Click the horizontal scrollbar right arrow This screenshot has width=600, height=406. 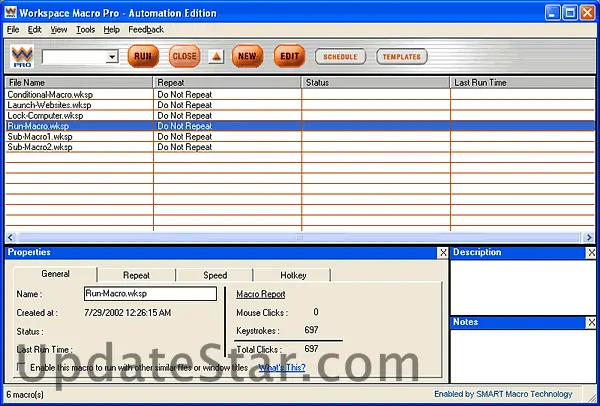point(589,238)
